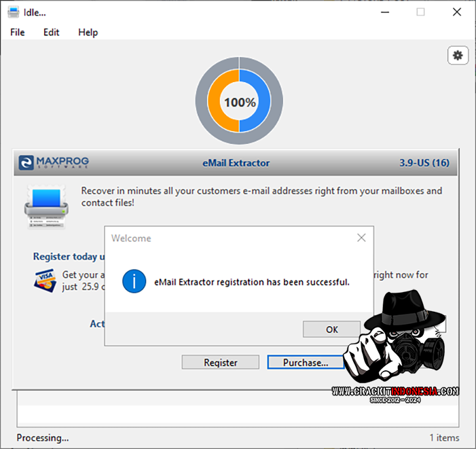476x449 pixels.
Task: Click the orange segment of progress ring
Action: [217, 102]
